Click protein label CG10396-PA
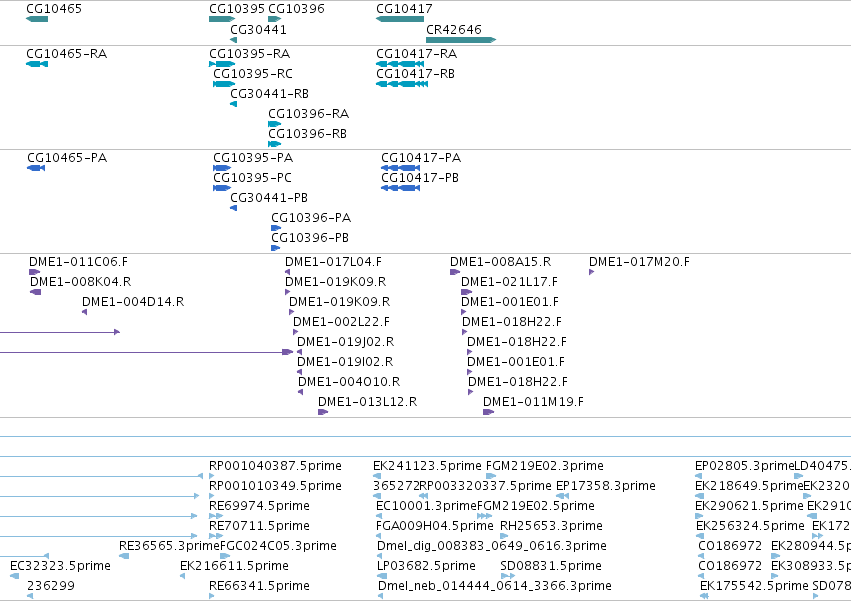Viewport: 851px width, 601px height. 311,218
